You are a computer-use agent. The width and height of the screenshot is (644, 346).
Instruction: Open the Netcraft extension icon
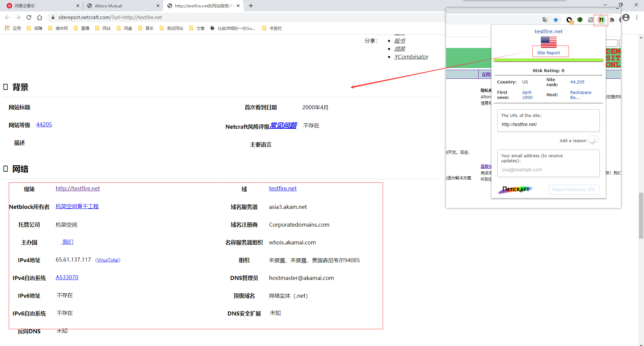click(x=601, y=19)
